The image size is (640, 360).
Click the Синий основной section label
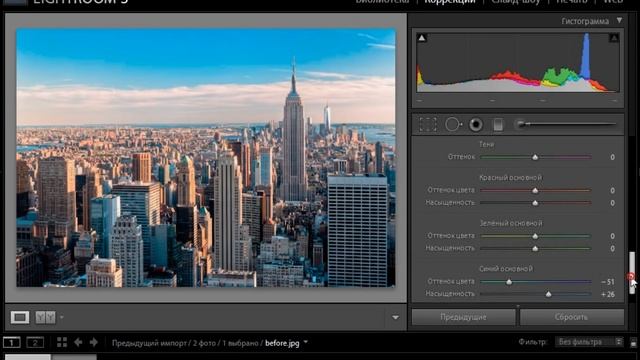[506, 269]
